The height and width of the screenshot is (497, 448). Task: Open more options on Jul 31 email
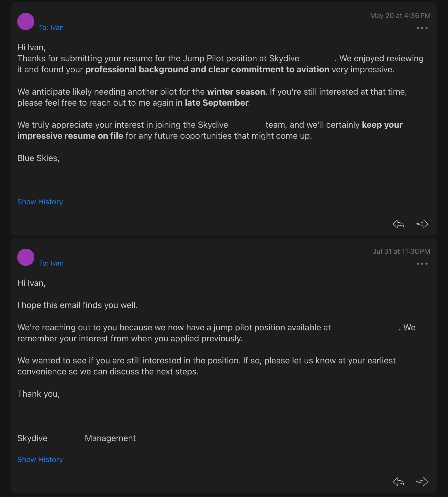coord(422,264)
